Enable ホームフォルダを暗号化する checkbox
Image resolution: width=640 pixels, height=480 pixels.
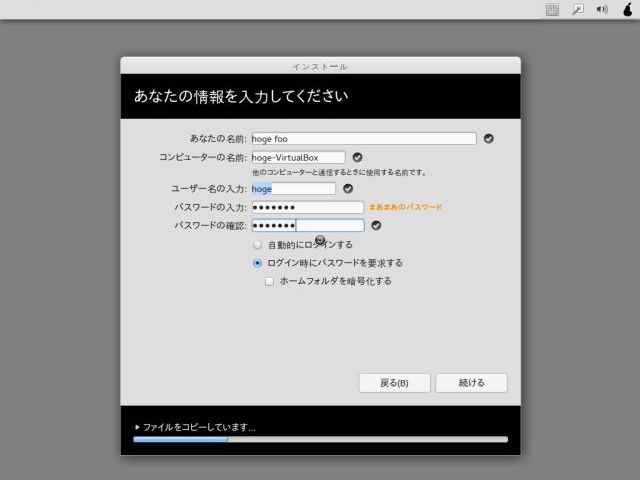[270, 281]
